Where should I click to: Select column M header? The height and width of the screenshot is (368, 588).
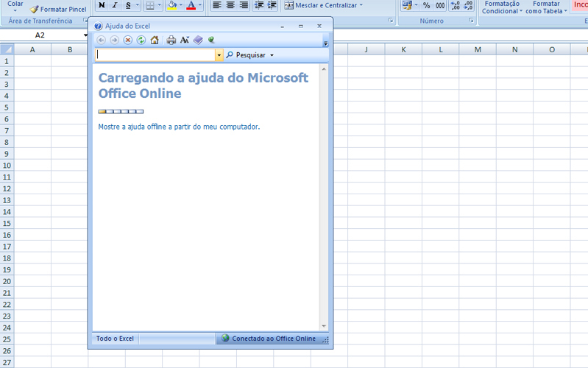click(478, 49)
